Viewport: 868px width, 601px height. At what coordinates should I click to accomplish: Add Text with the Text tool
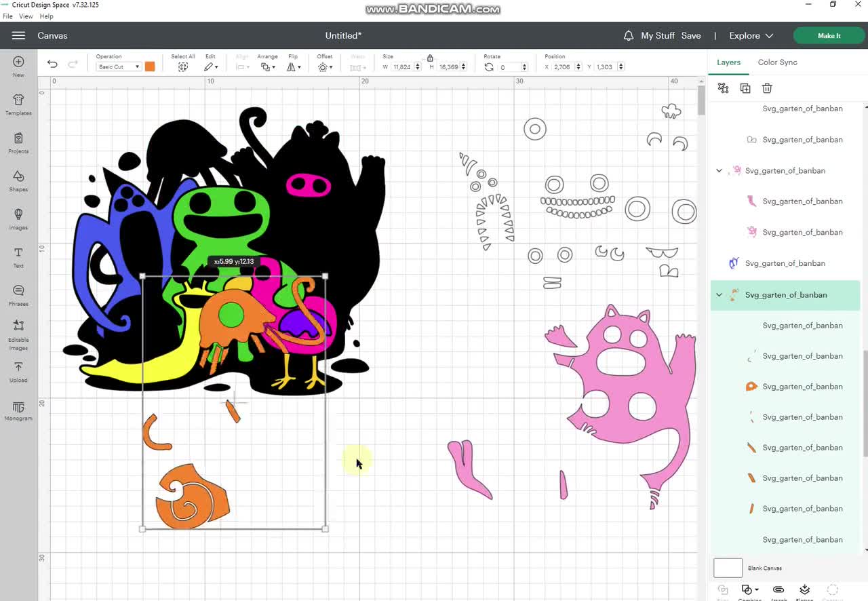tap(18, 256)
